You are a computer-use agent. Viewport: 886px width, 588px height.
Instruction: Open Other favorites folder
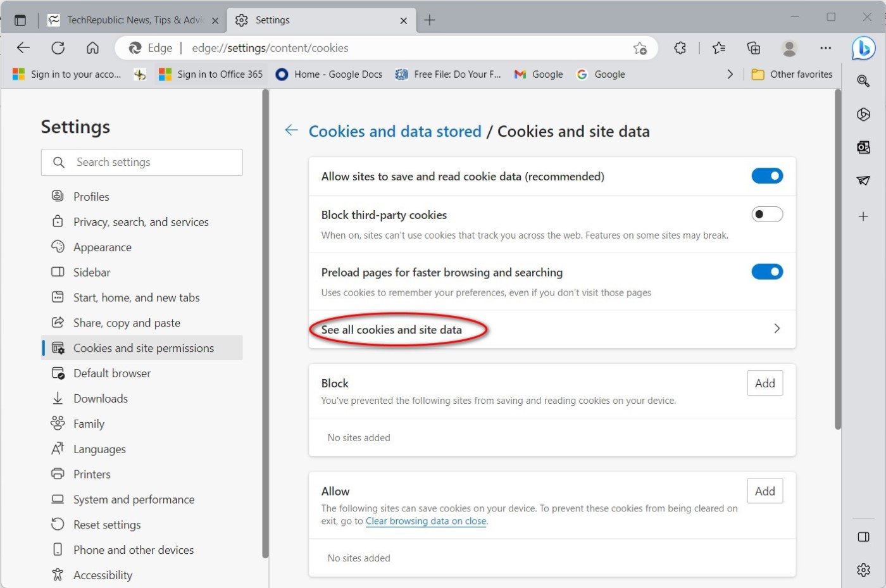tap(792, 75)
